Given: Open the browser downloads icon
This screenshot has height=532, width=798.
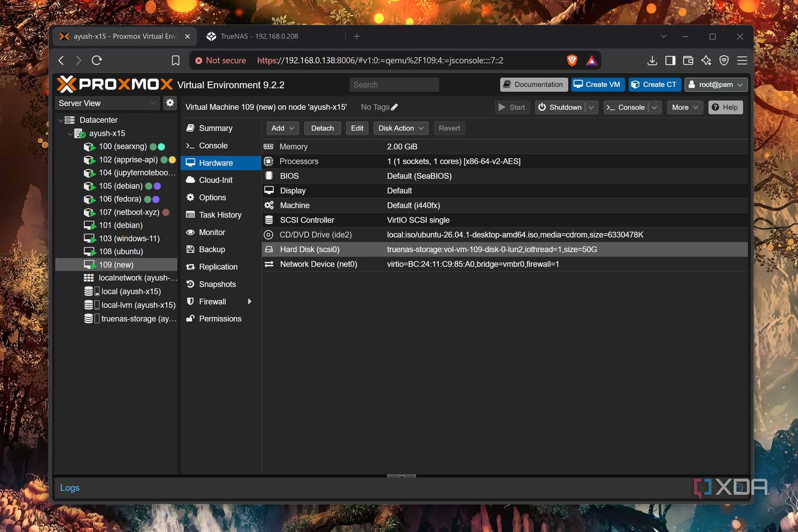Looking at the screenshot, I should [652, 60].
